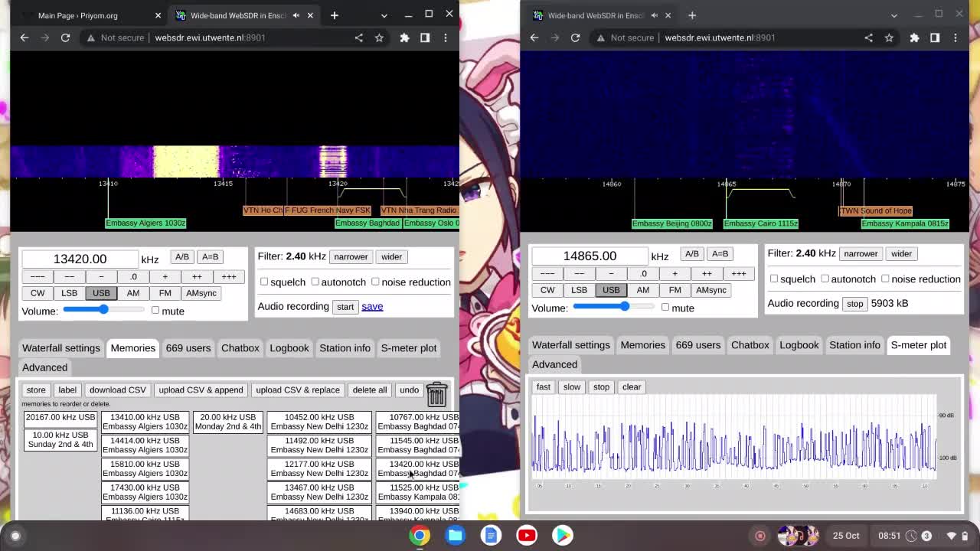Click the trash can icon in Memories panel
980x551 pixels.
point(436,393)
